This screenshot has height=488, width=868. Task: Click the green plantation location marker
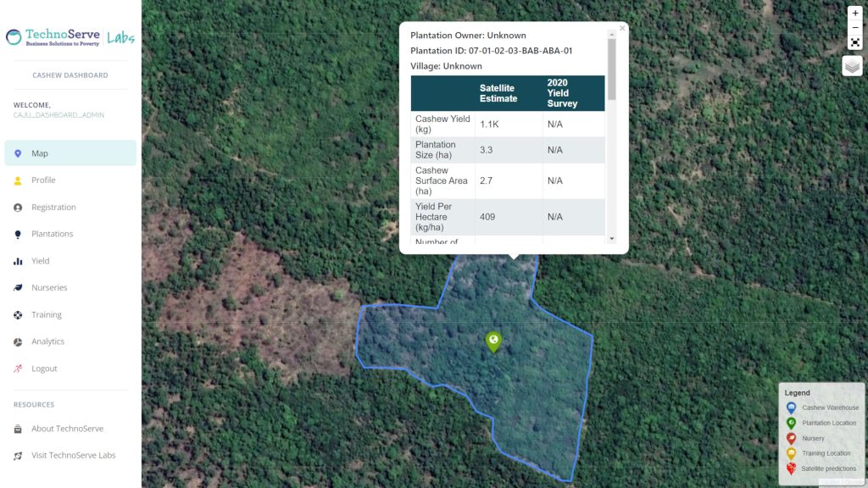493,341
